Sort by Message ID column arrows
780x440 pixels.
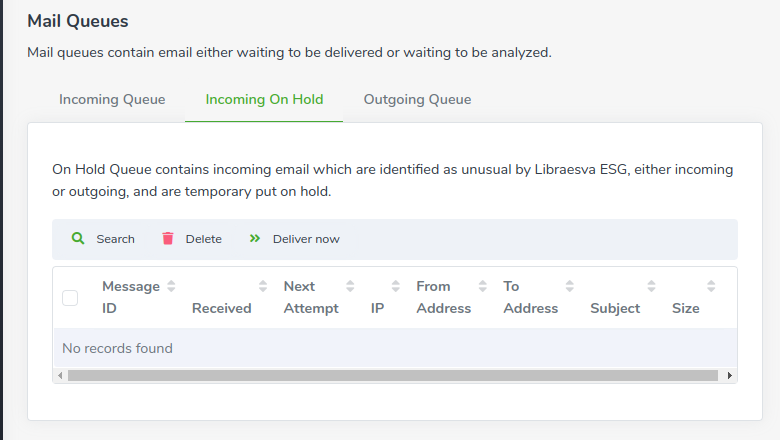171,286
